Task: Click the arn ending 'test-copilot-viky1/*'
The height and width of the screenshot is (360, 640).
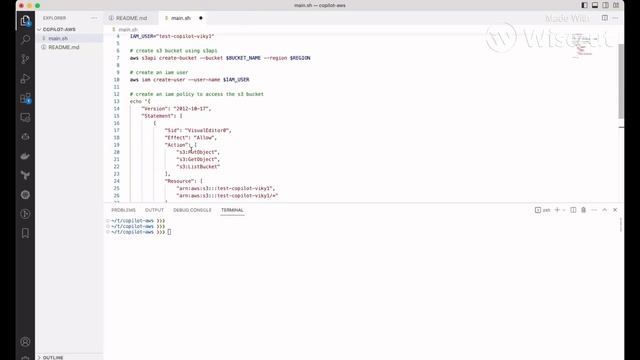Action: point(227,196)
